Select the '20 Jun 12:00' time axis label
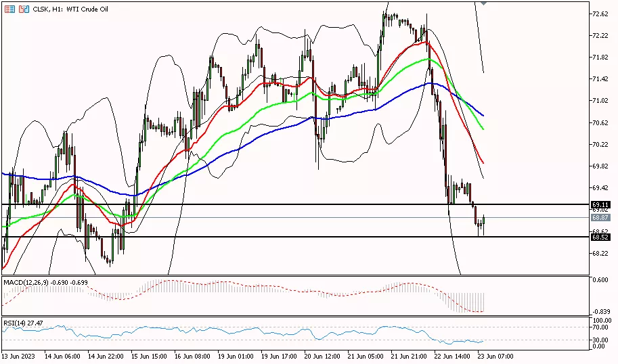Image resolution: width=618 pixels, height=364 pixels. point(322,356)
